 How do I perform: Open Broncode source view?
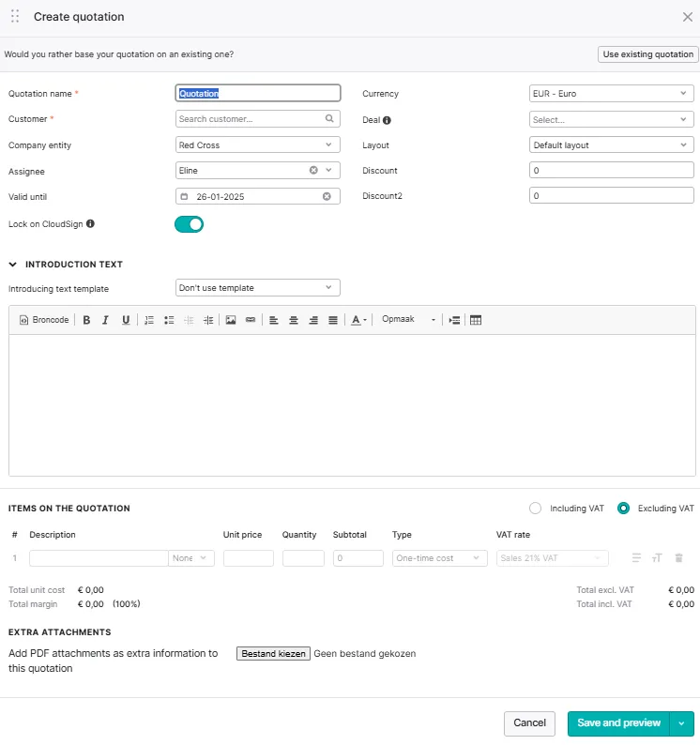coord(44,320)
